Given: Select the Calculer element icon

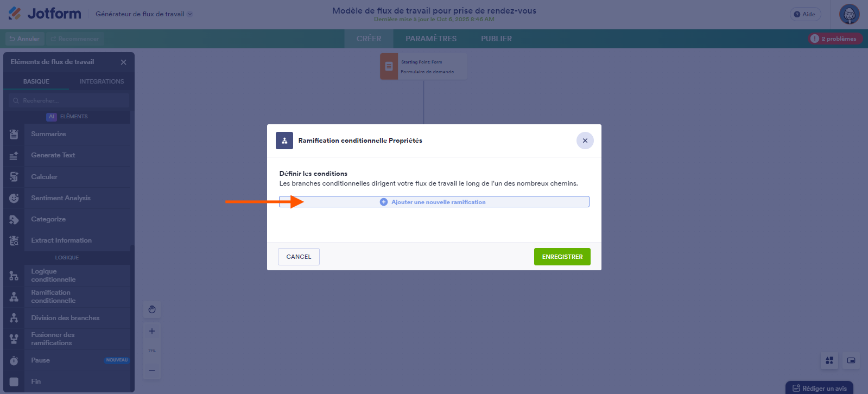Looking at the screenshot, I should (14, 177).
